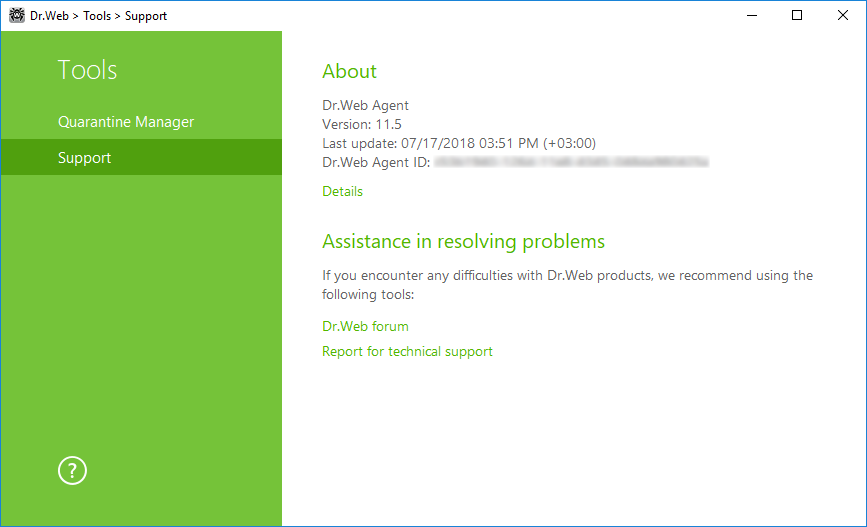The width and height of the screenshot is (867, 527).
Task: Maximize the Dr.Web window
Action: pos(797,15)
